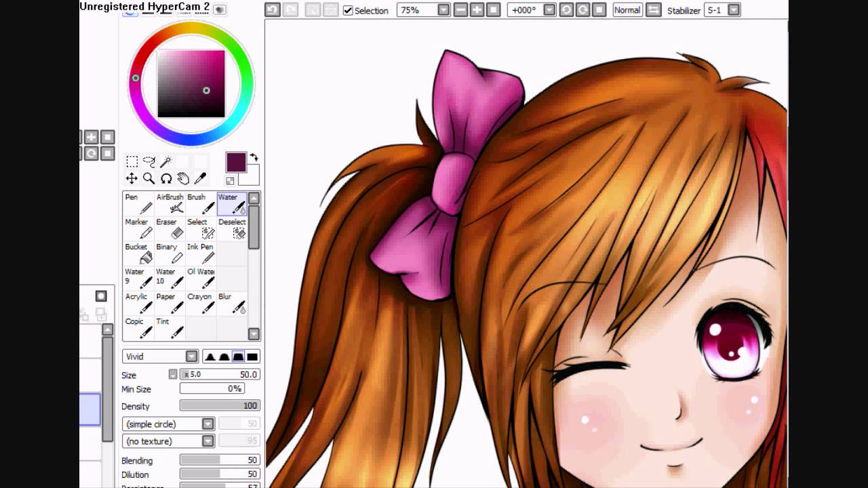Screen dimensions: 868x488
Task: Activate the hand pan tool
Action: tap(183, 178)
